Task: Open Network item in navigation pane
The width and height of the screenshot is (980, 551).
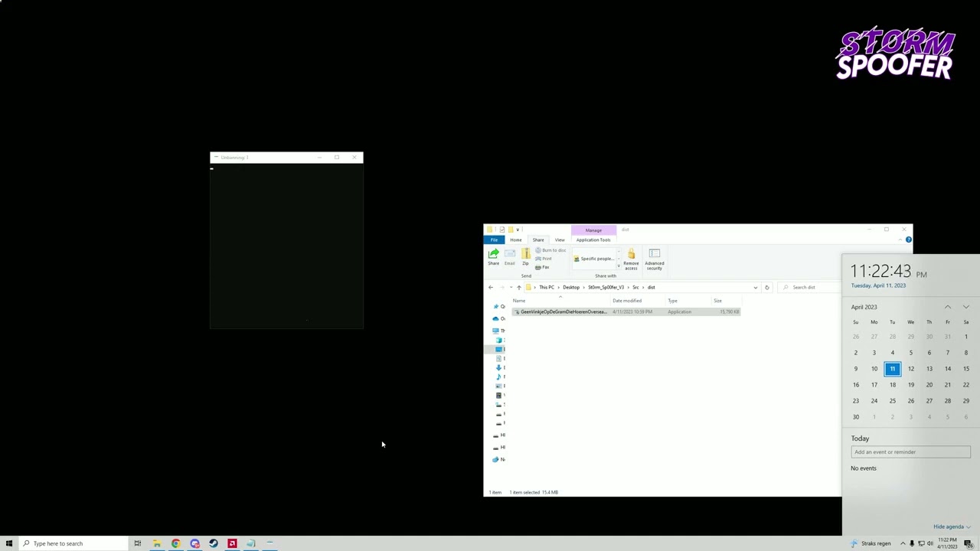Action: pos(499,459)
